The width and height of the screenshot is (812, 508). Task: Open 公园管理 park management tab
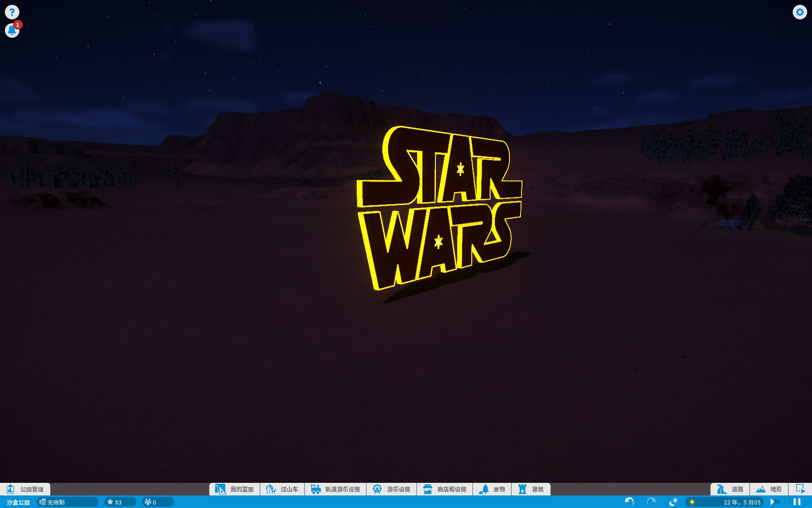25,489
